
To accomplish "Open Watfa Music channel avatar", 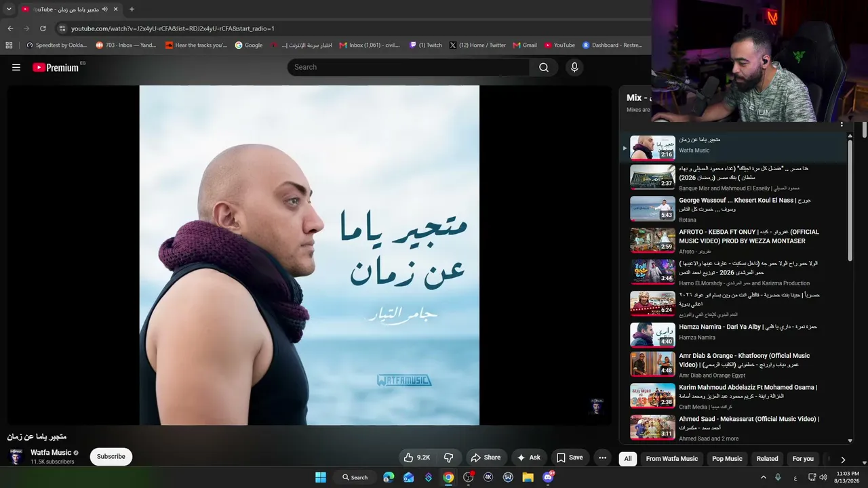I will click(16, 457).
